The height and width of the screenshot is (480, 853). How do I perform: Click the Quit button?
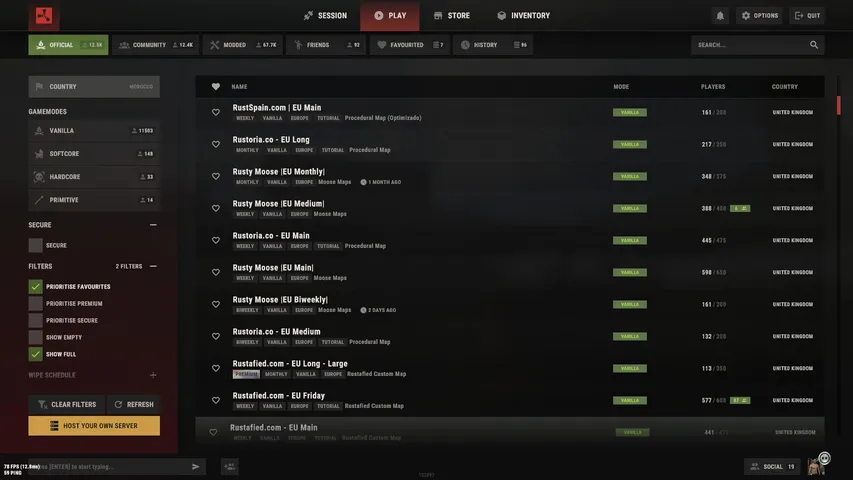point(807,16)
